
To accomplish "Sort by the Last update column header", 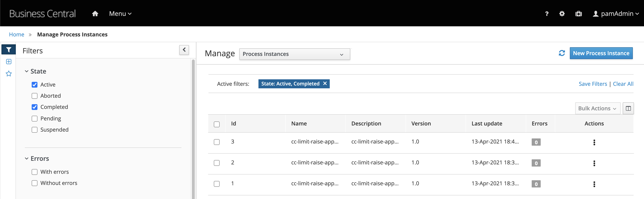I will pyautogui.click(x=487, y=123).
